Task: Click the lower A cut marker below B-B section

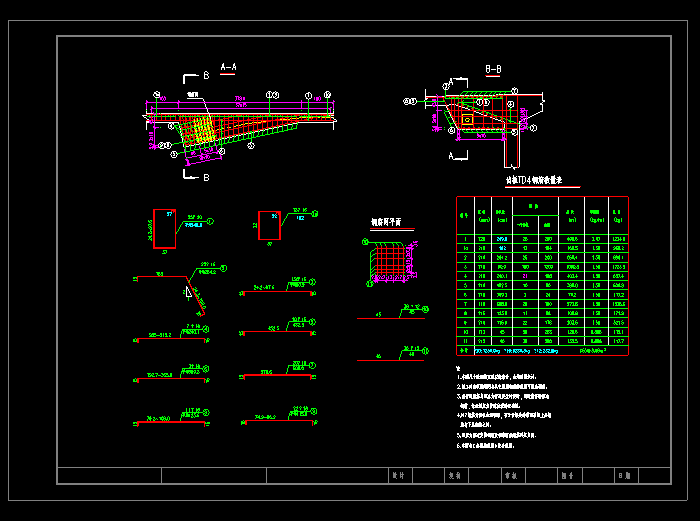Action: (x=452, y=156)
